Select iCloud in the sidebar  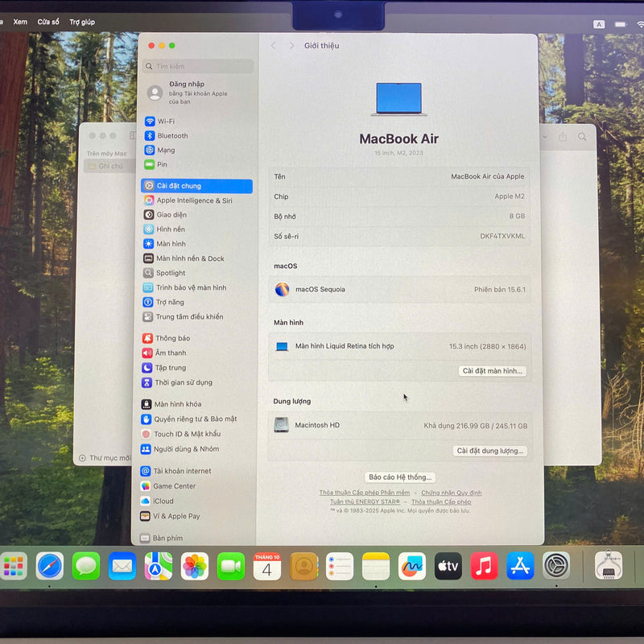[163, 501]
